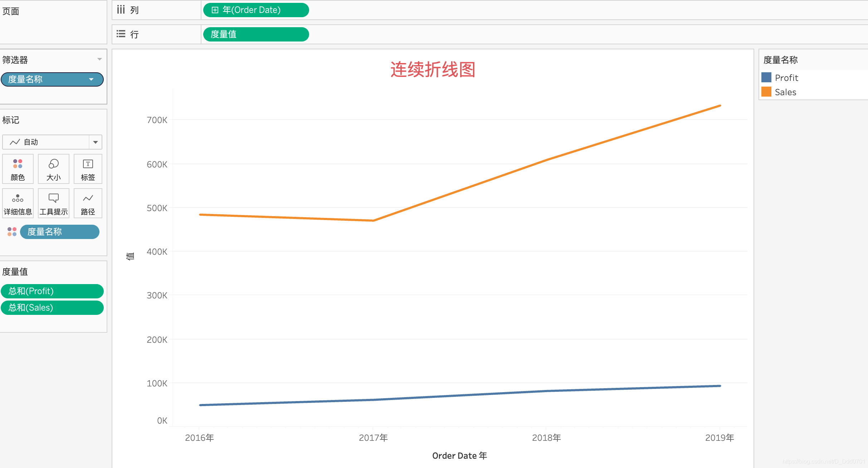
Task: Open the mark type dropdown showing 自动
Action: pos(95,142)
